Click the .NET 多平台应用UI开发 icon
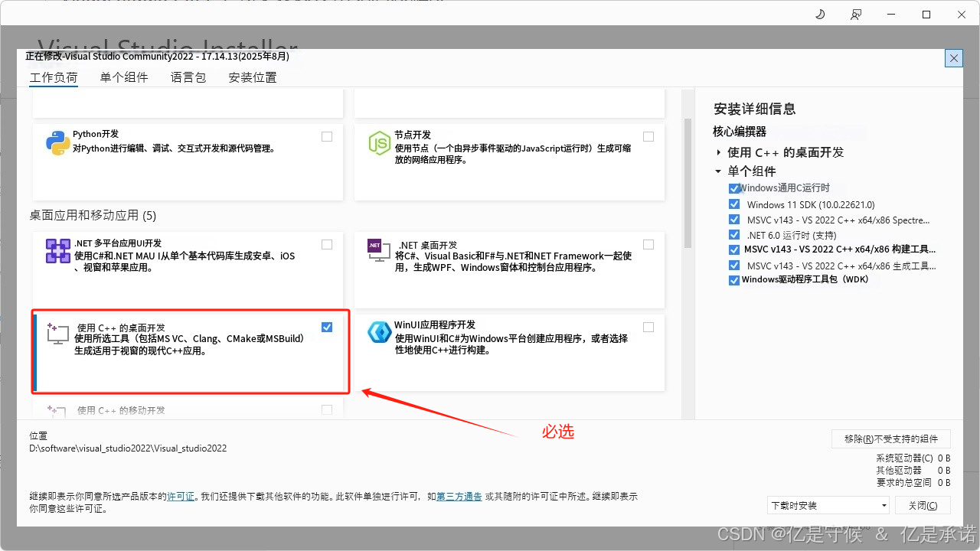The image size is (980, 551). (x=58, y=251)
